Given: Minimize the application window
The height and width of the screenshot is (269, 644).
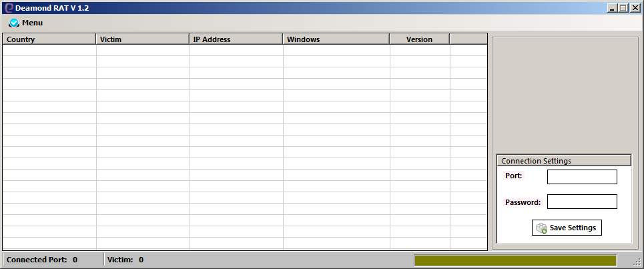Looking at the screenshot, I should (612, 7).
